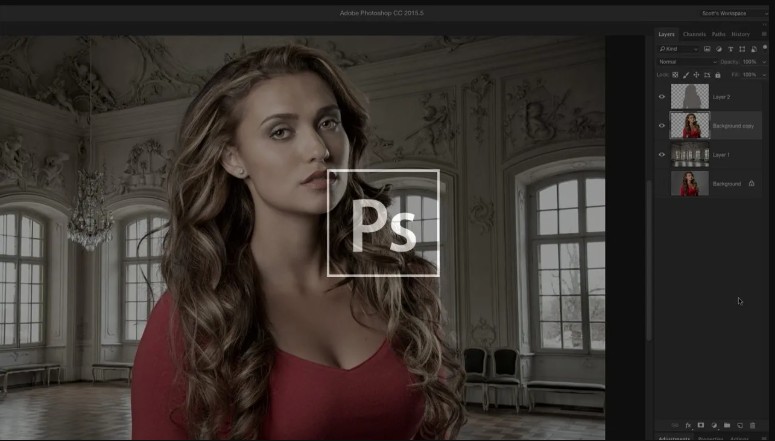
Task: Lock image pixels brush icon
Action: coord(686,75)
